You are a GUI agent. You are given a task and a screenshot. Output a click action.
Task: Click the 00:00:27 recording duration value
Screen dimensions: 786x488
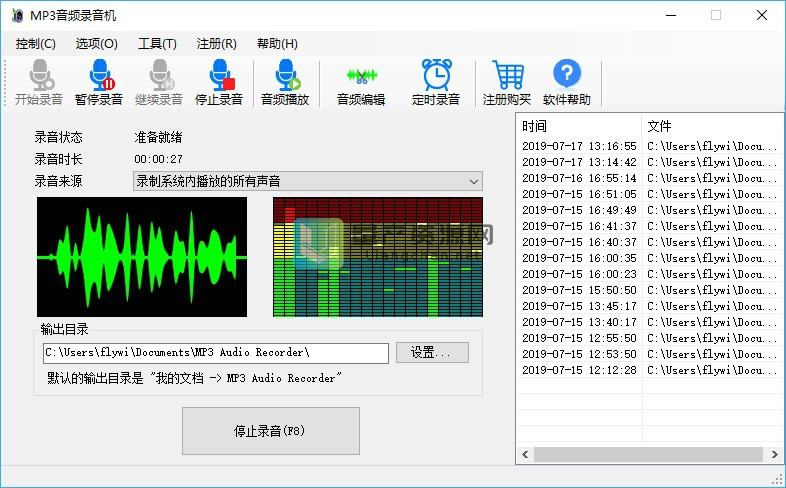pyautogui.click(x=158, y=159)
